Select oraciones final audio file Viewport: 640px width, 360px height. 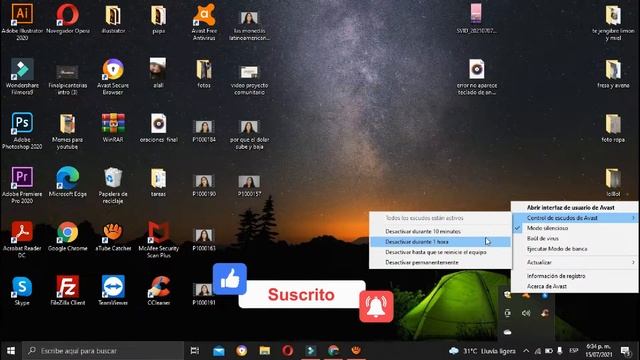click(x=159, y=127)
